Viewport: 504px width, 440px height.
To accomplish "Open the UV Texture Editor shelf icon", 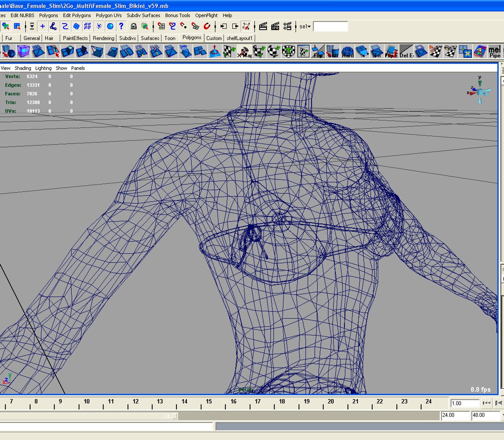I will pos(303,52).
